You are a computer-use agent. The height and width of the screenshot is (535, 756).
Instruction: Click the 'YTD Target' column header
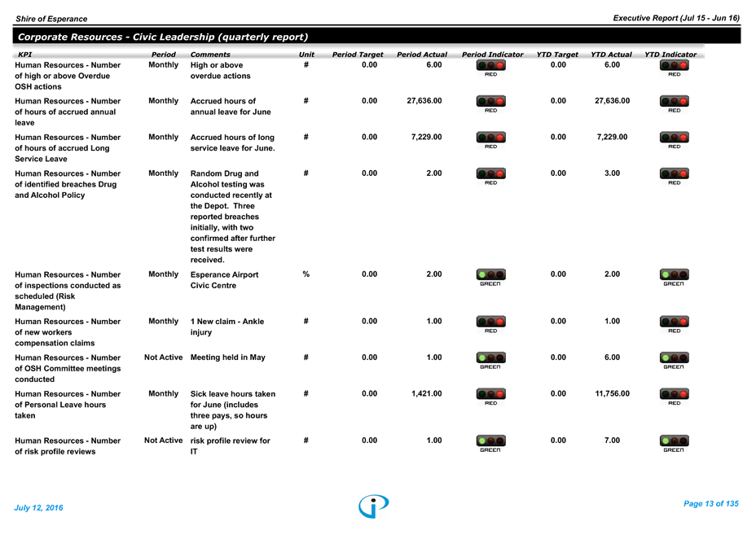[557, 55]
